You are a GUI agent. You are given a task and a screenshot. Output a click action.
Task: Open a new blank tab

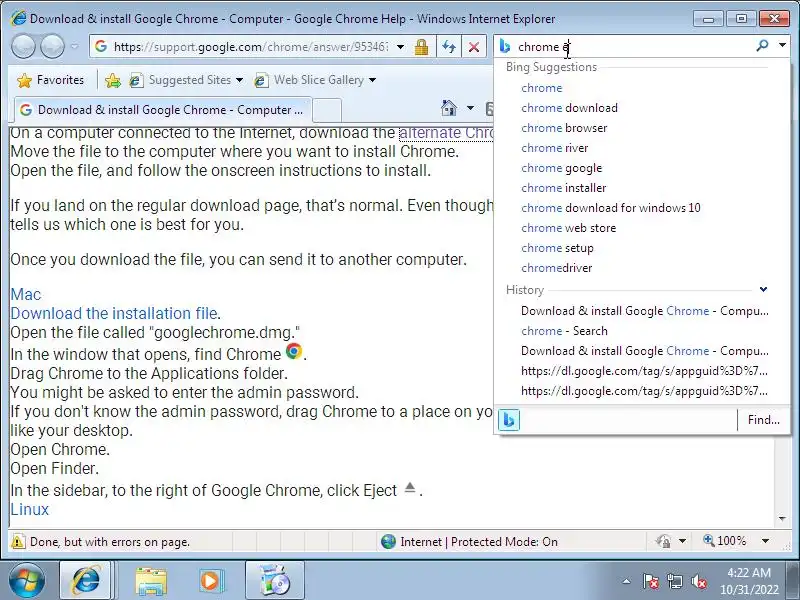(x=327, y=110)
